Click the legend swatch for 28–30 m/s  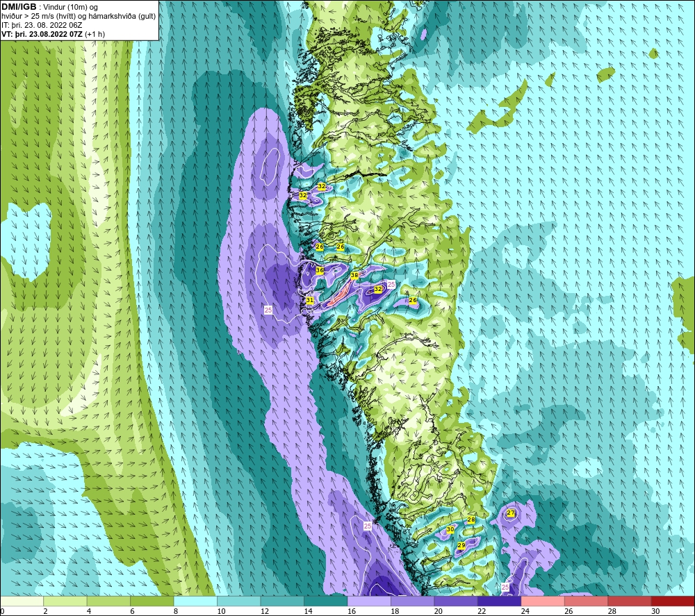[630, 601]
